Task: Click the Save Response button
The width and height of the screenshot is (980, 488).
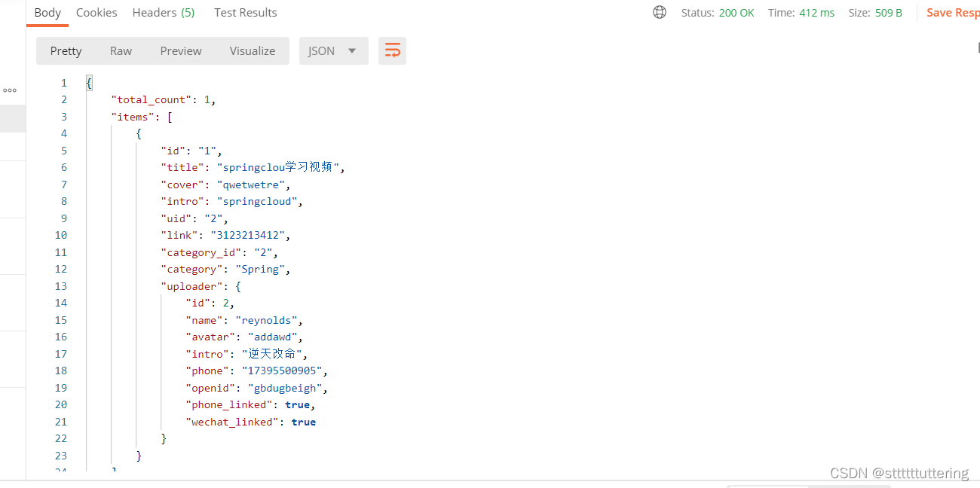Action: pos(952,12)
